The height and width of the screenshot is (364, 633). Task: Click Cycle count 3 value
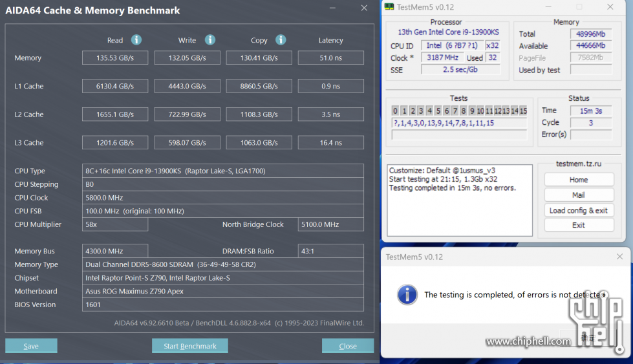pyautogui.click(x=590, y=123)
